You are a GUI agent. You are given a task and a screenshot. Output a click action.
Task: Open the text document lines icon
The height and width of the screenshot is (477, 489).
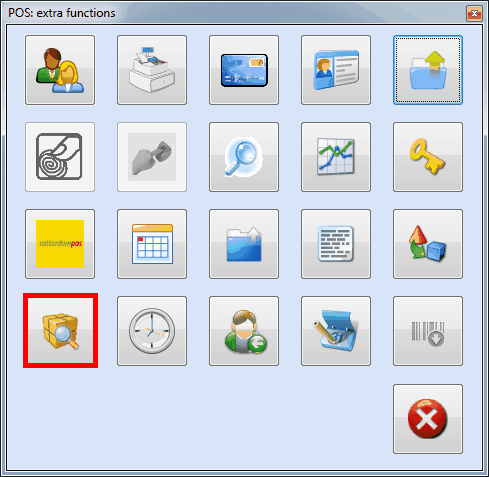336,244
